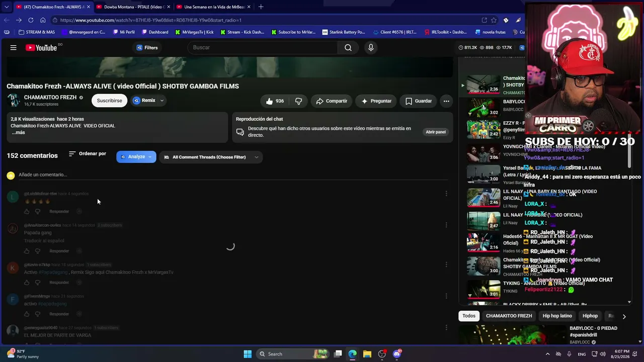Open the YouTube guide hamburger menu
Viewport: 644px width, 362px height.
[14, 48]
